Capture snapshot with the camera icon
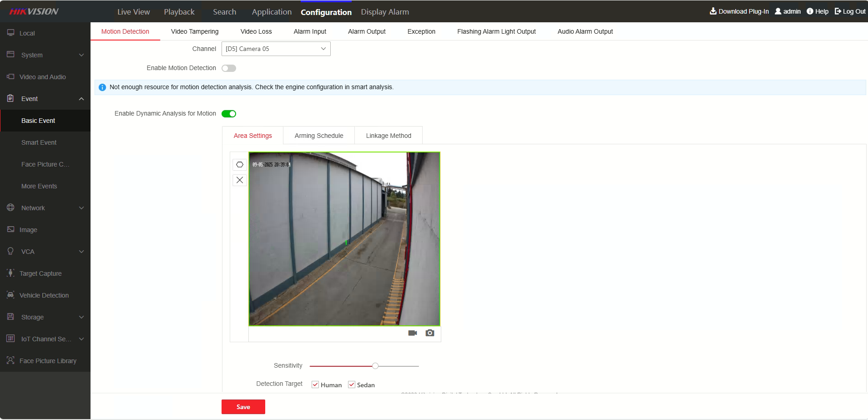Screen dimensions: 868x420 click(430, 333)
